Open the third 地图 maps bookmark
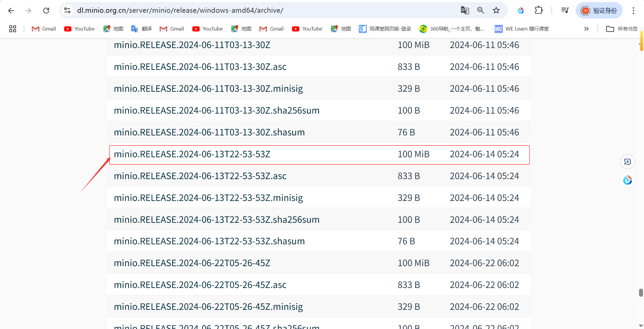 point(341,29)
